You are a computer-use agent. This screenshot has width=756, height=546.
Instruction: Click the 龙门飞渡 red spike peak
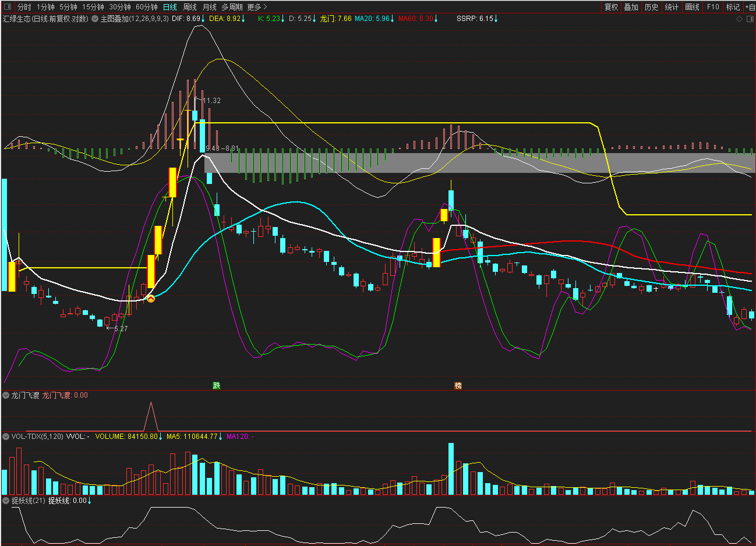[151, 404]
